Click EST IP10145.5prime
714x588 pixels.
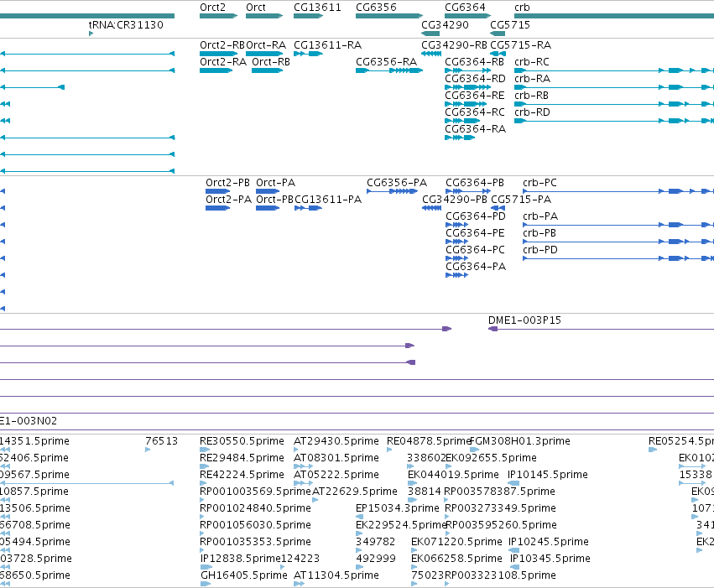pos(513,483)
